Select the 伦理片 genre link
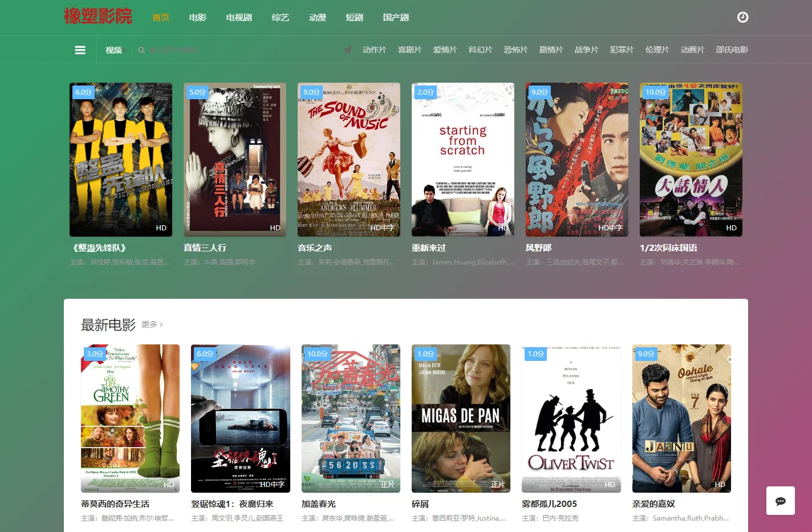Viewport: 812px width, 532px height. [x=657, y=50]
